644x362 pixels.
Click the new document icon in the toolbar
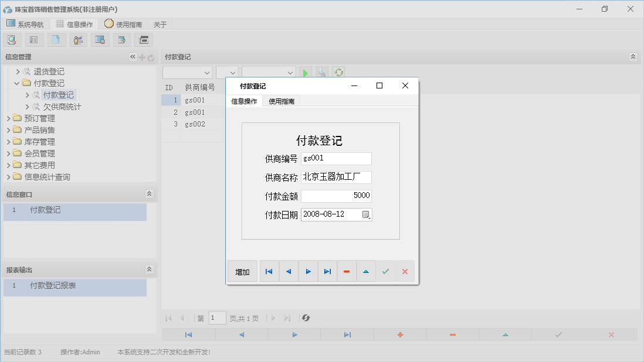56,39
